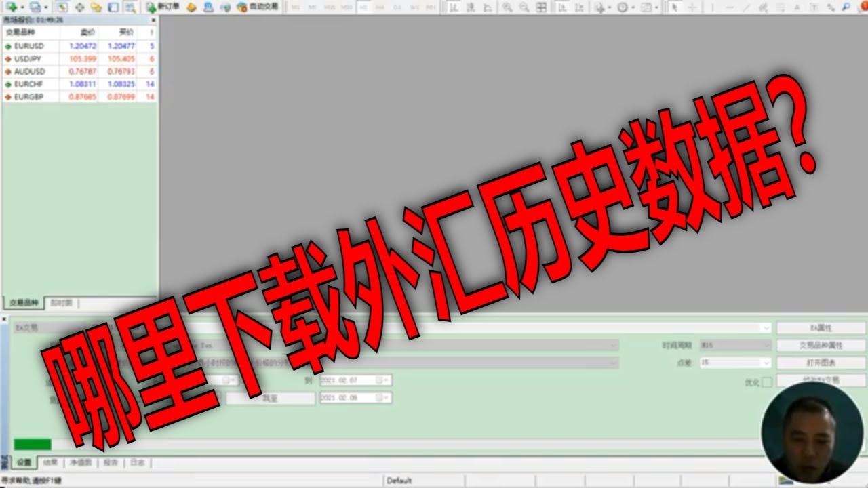Click the button left of the 2021.02.08 date

pos(270,399)
